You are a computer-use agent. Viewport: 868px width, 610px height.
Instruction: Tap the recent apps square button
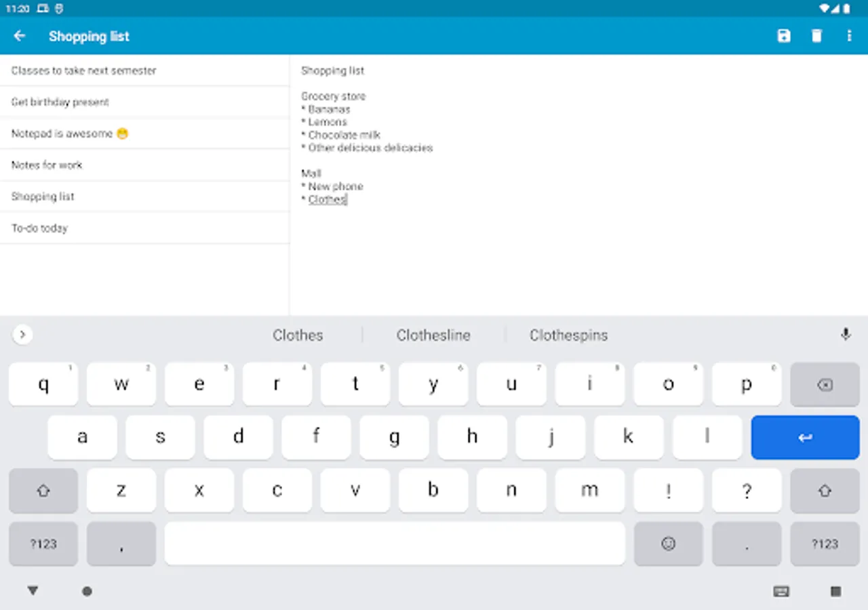[x=835, y=591]
